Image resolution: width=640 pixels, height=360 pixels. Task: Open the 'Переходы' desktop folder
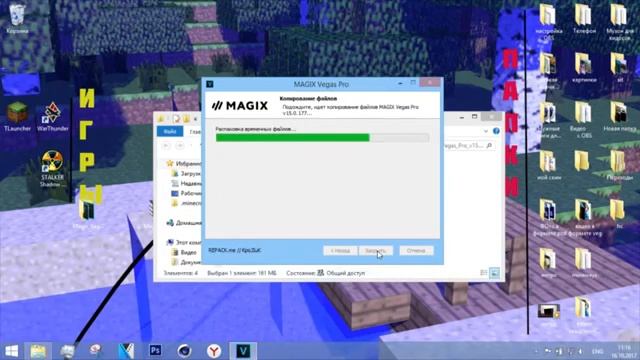click(x=619, y=165)
